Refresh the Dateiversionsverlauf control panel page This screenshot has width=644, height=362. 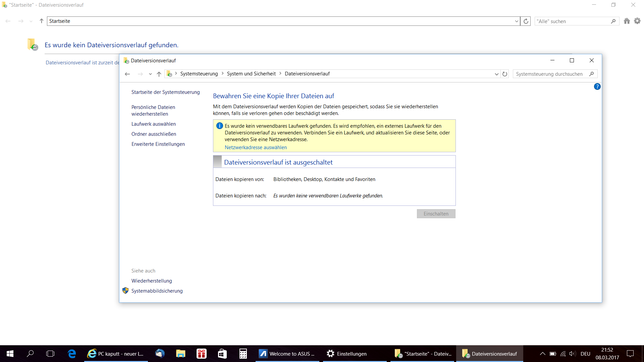point(505,74)
